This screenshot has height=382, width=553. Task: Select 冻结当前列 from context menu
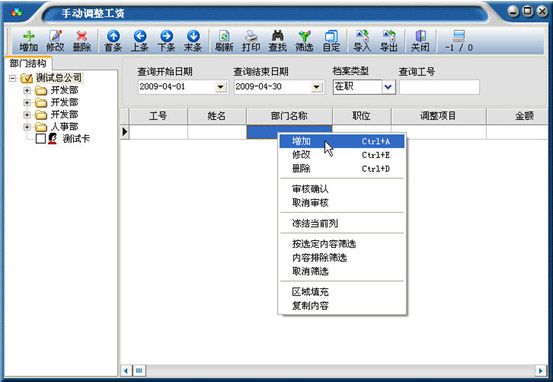click(x=342, y=223)
